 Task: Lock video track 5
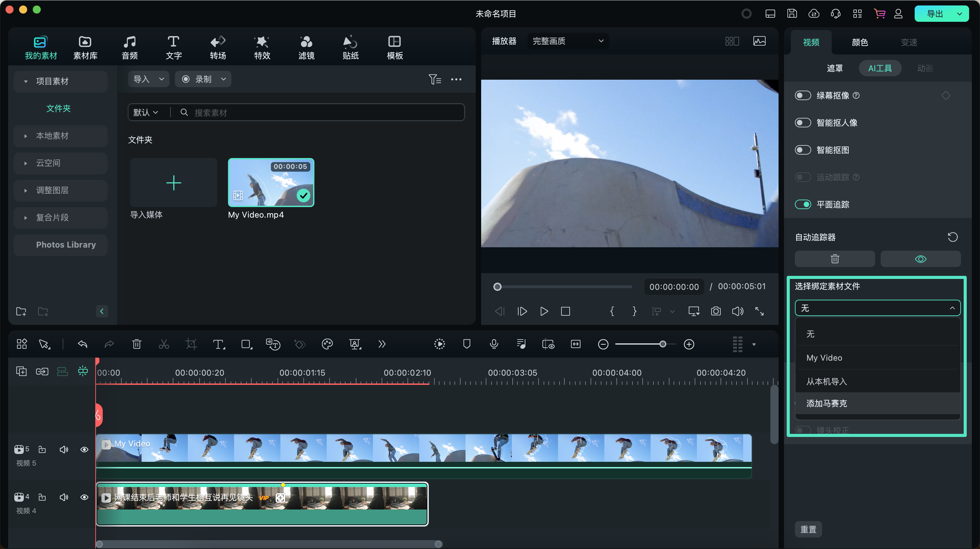click(42, 450)
